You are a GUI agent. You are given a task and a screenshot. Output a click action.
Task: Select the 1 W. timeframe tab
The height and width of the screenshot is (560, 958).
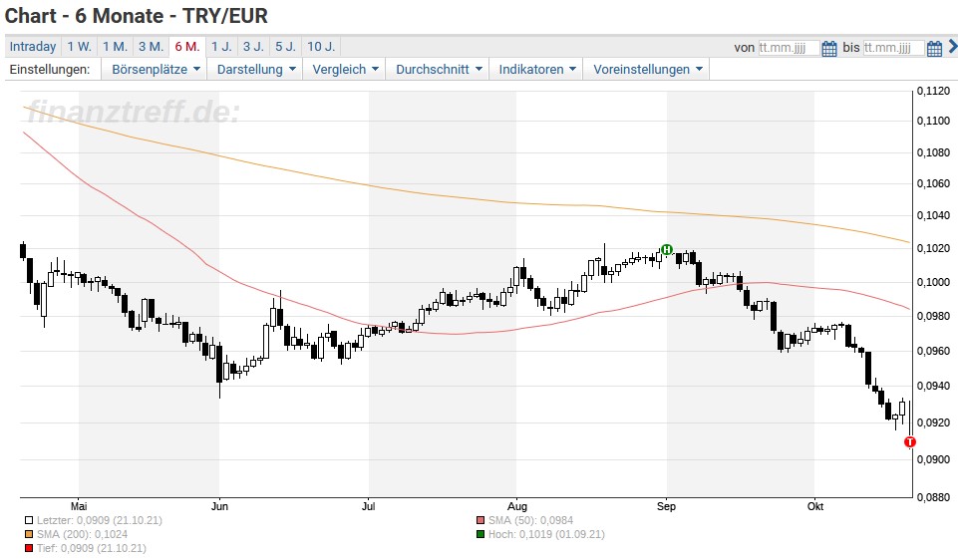point(79,47)
